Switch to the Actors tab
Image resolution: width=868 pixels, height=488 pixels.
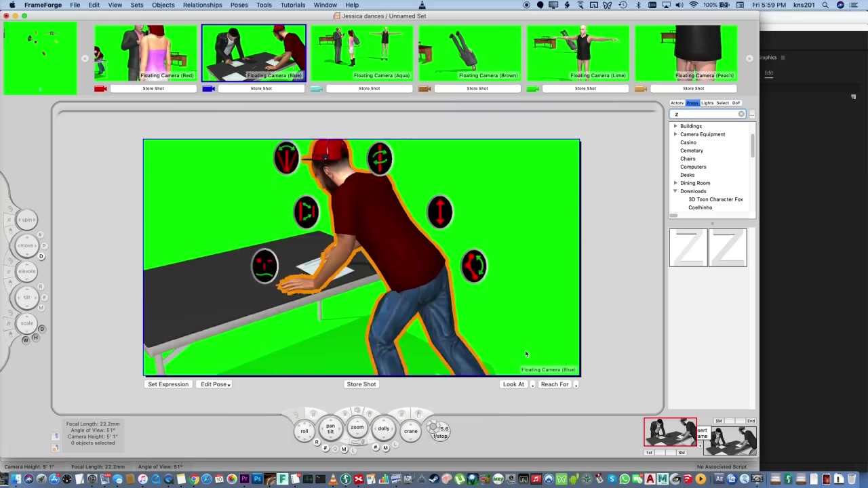tap(677, 103)
